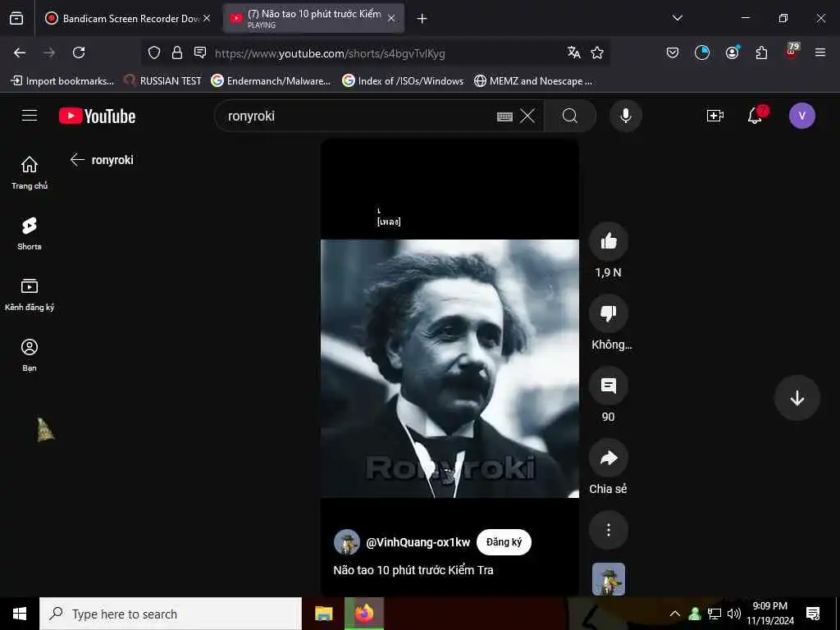Viewport: 840px width, 630px height.
Task: Show hidden system tray icons
Action: click(675, 614)
